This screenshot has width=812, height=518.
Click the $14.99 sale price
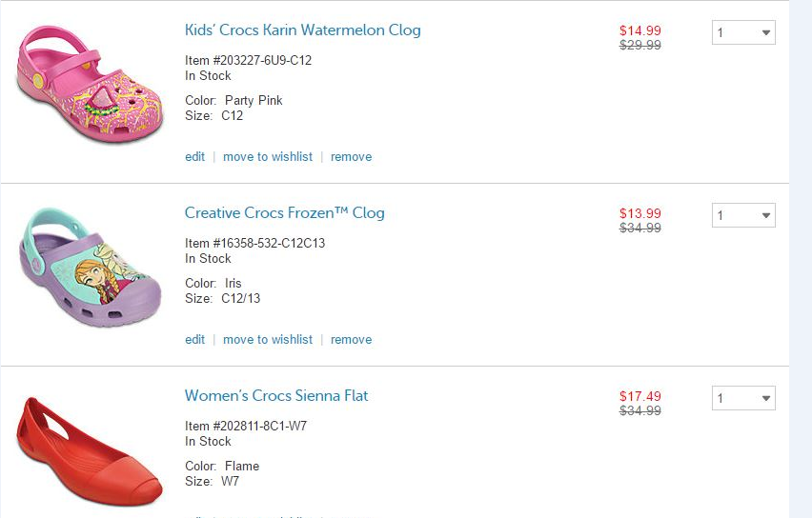pos(639,30)
